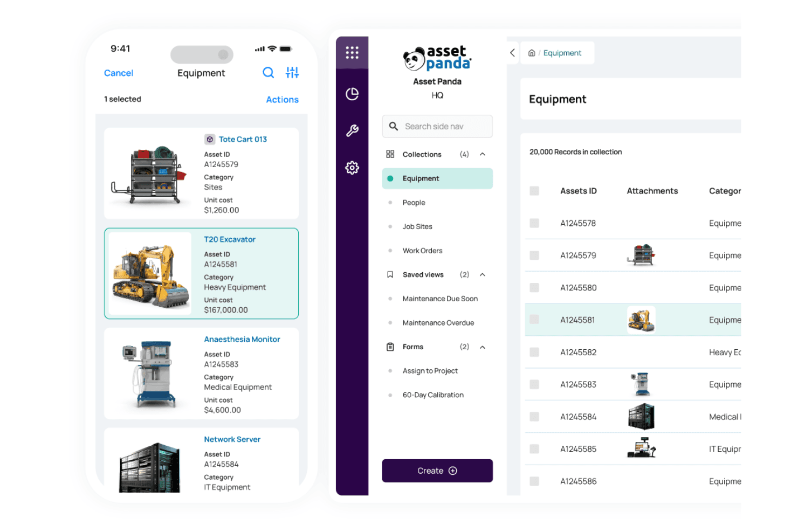The width and height of the screenshot is (798, 532).
Task: Tap the Anaesthesia Monitor title
Action: 242,340
